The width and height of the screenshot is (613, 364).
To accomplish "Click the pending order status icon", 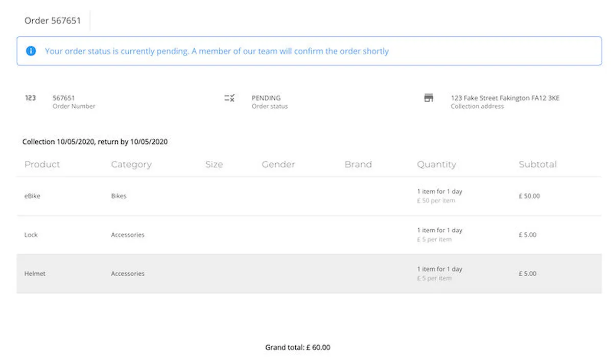I will coord(229,98).
